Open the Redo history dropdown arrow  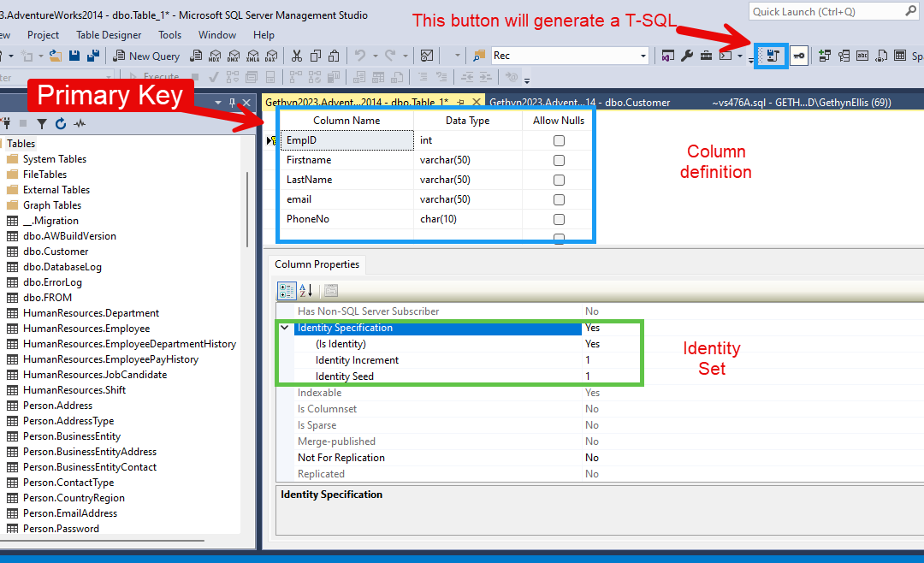(405, 56)
